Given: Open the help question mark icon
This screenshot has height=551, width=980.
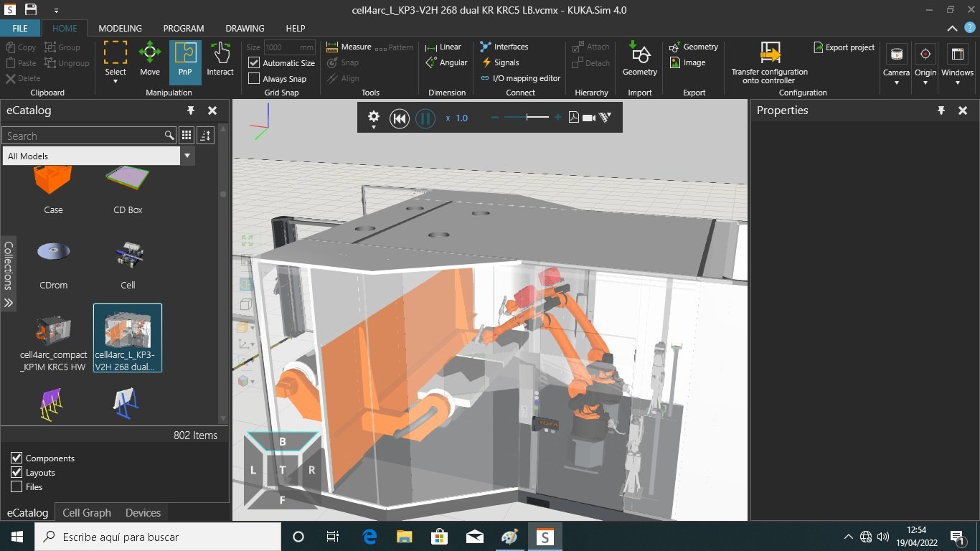Looking at the screenshot, I should click(x=970, y=27).
